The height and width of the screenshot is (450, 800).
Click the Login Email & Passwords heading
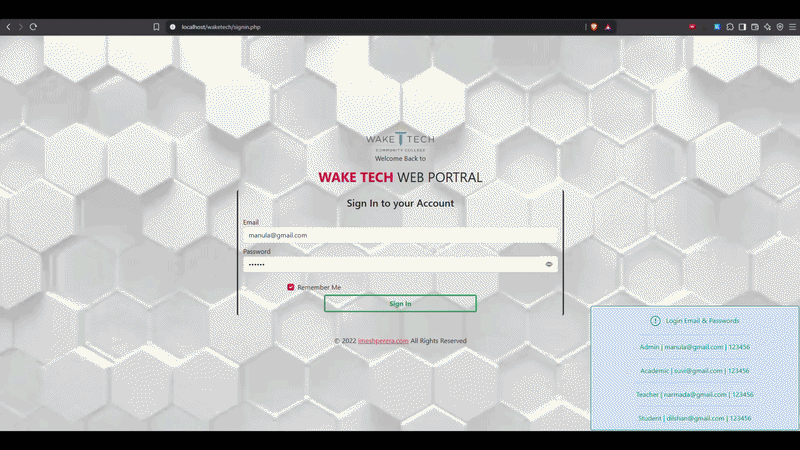(703, 321)
